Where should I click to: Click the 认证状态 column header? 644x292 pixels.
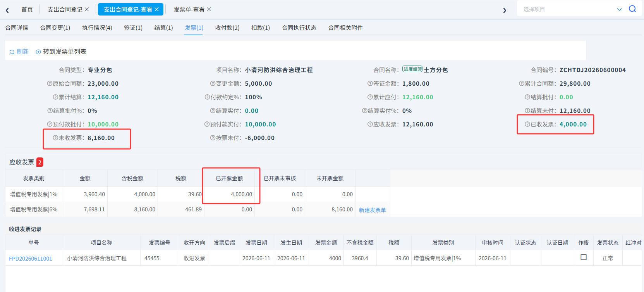(x=526, y=243)
